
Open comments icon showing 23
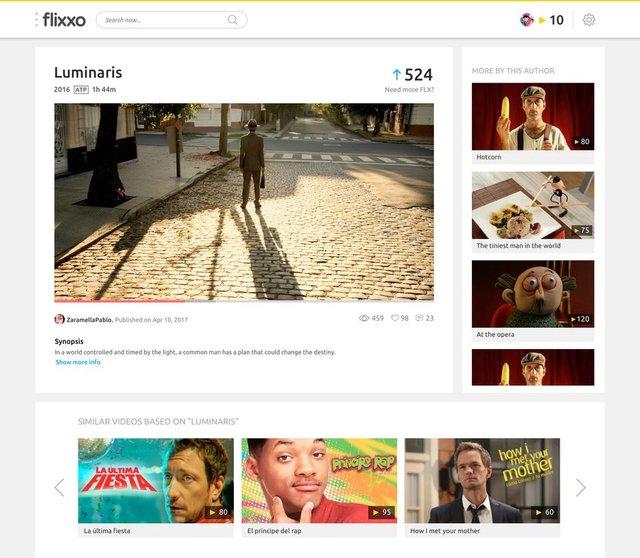[x=419, y=318]
